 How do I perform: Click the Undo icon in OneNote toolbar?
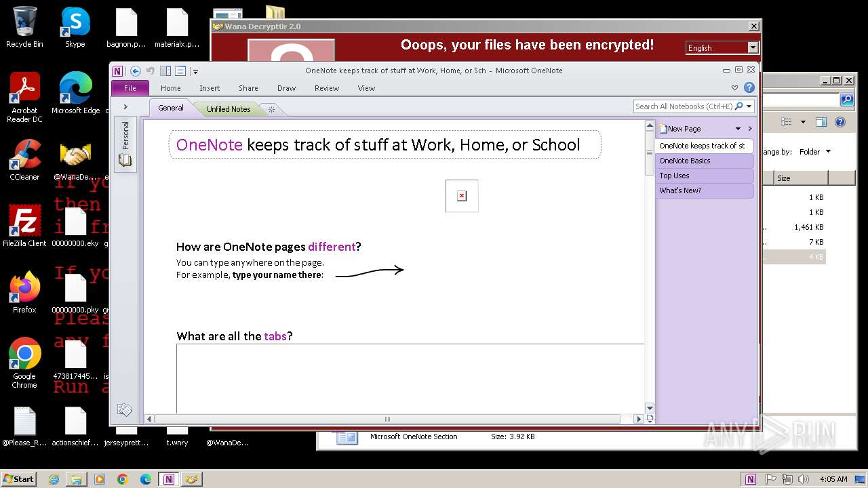(151, 70)
